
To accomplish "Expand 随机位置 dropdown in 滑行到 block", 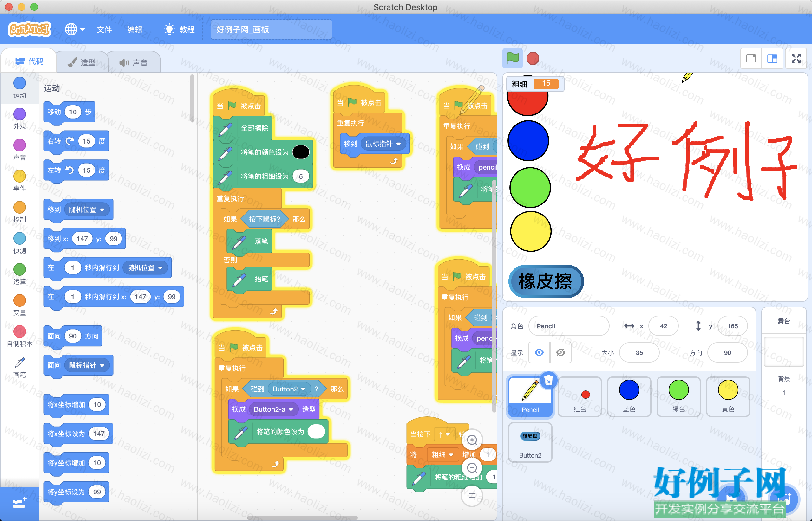I will 145,267.
